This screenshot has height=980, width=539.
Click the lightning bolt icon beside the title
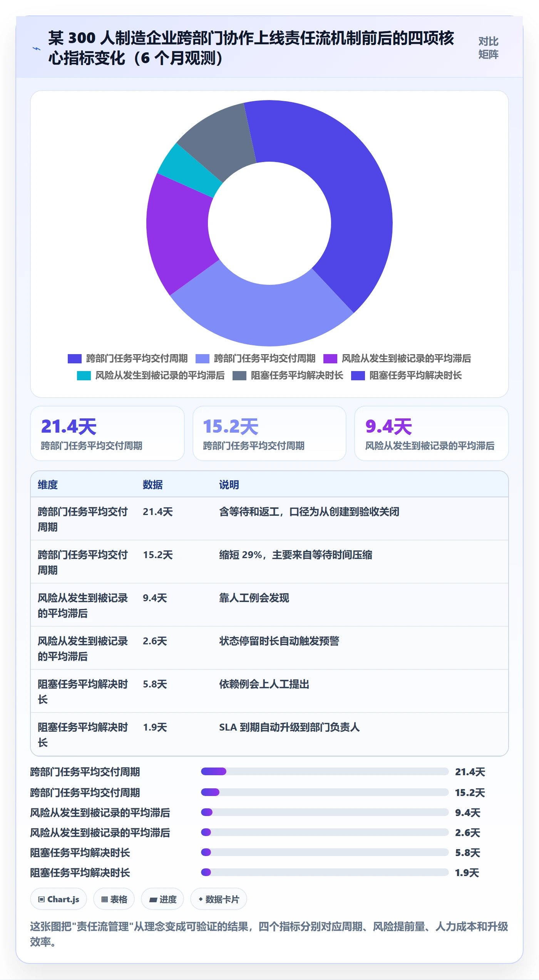[37, 48]
